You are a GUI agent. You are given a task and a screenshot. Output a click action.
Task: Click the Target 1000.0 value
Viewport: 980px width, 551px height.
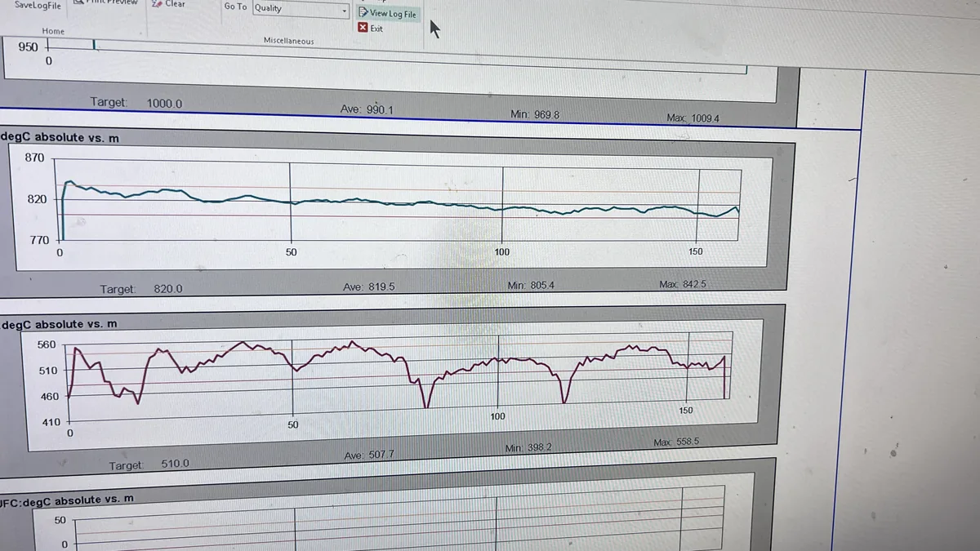(x=164, y=104)
